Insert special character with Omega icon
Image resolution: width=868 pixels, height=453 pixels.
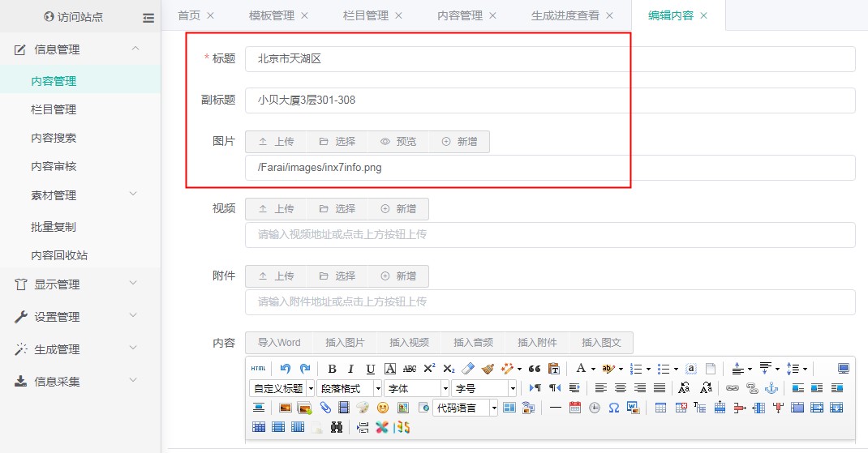click(614, 408)
